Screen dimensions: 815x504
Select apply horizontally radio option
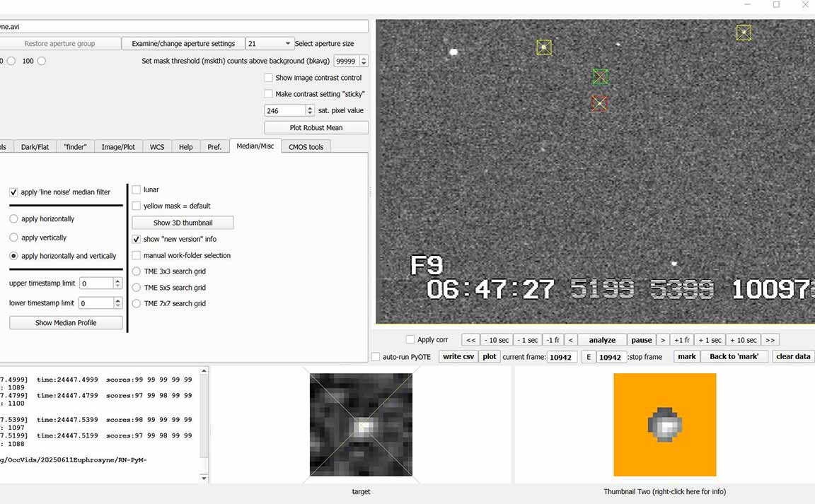[x=13, y=219]
